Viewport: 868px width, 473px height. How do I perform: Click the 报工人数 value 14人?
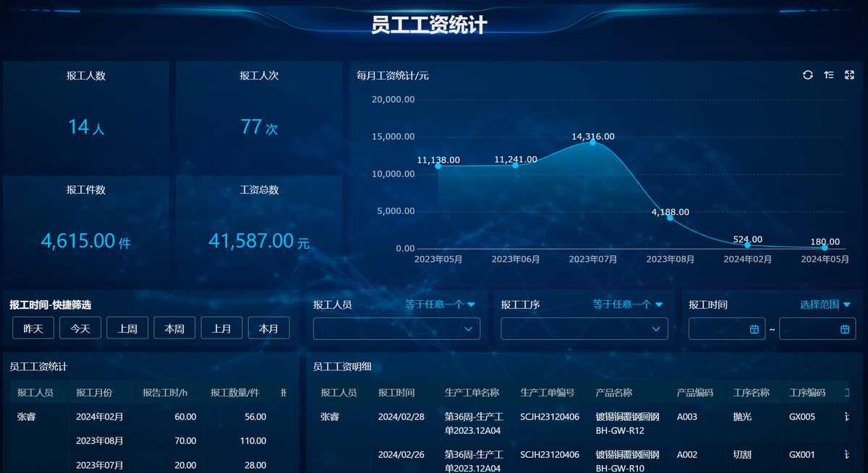[x=86, y=127]
